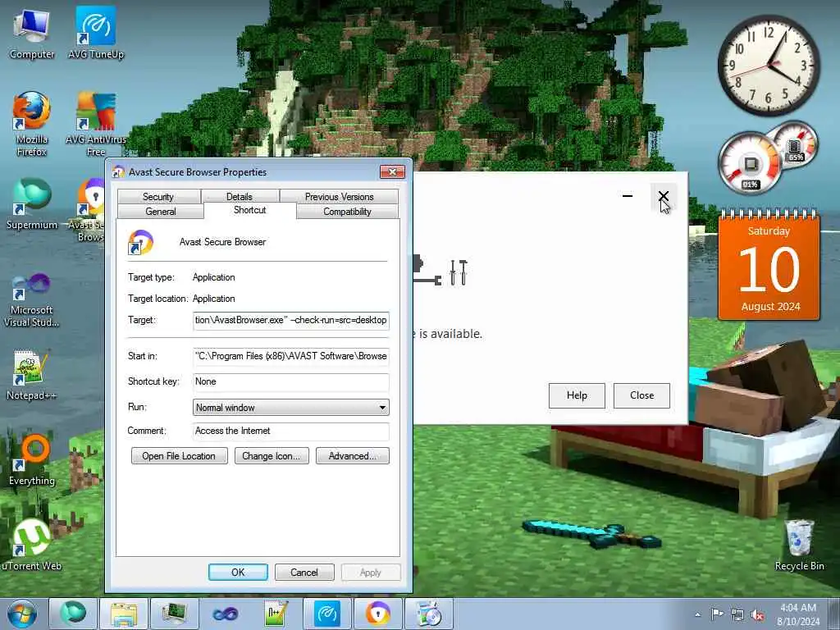Image resolution: width=840 pixels, height=630 pixels.
Task: Select the Recycle Bin icon
Action: [799, 545]
